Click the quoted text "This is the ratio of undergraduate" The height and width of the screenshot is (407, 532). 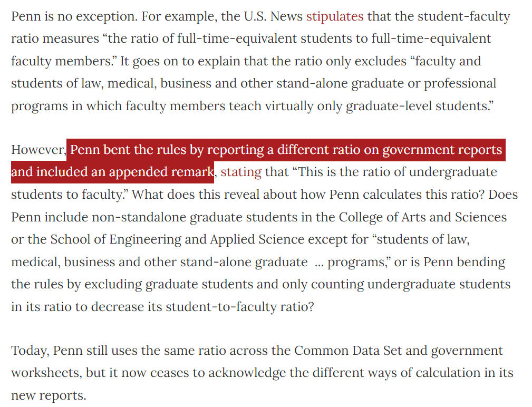point(394,172)
